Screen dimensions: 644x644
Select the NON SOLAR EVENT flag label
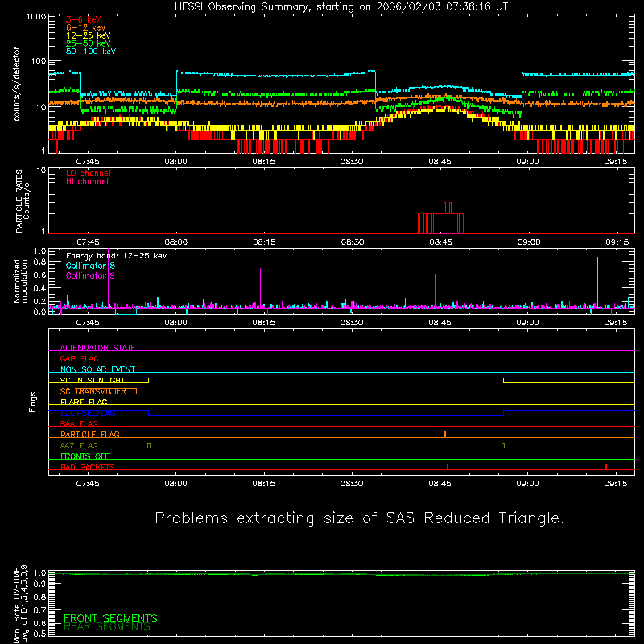pos(97,369)
